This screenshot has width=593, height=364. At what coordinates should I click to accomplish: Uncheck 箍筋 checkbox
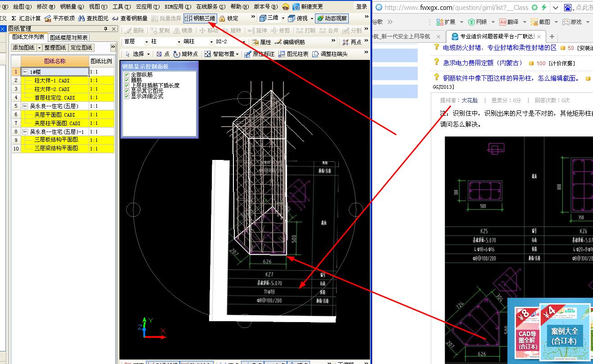coord(127,80)
